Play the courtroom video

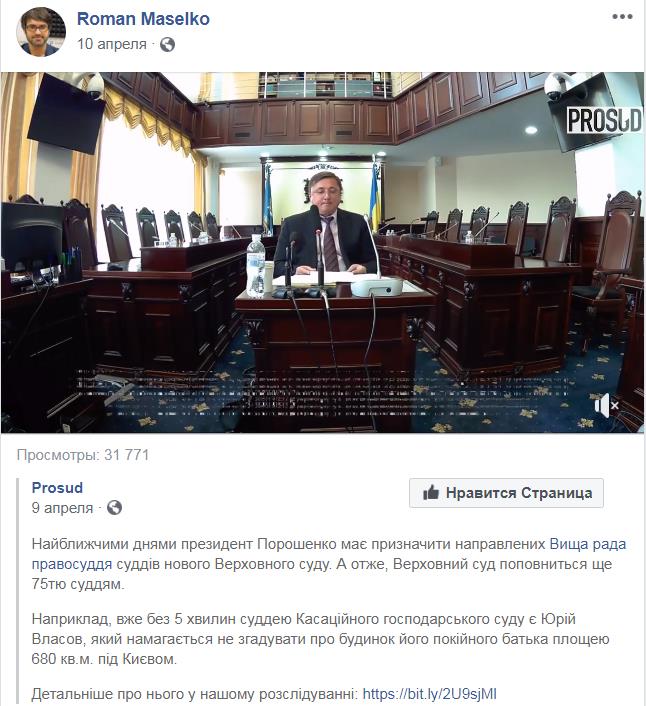[x=322, y=253]
